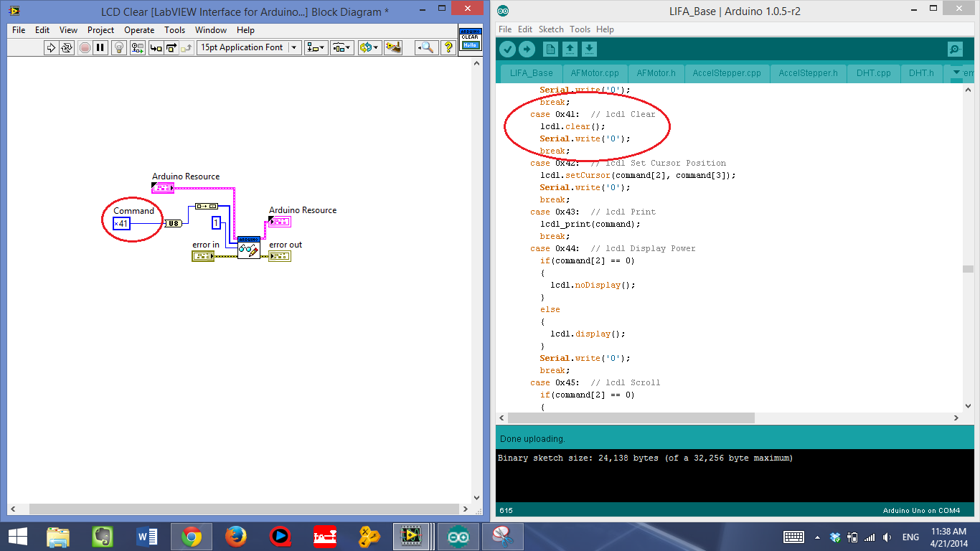Image resolution: width=980 pixels, height=551 pixels.
Task: Toggle the Highlight Execution light bulb
Action: [120, 47]
